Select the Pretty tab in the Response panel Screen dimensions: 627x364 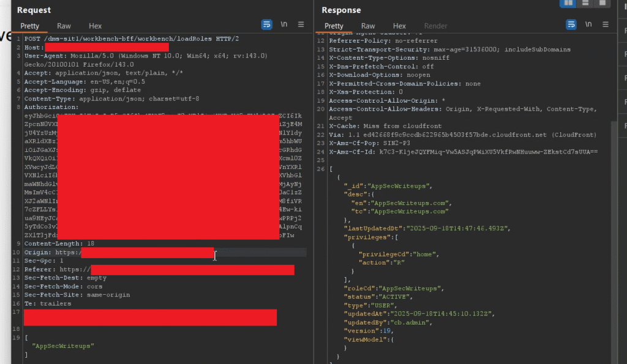coord(334,26)
